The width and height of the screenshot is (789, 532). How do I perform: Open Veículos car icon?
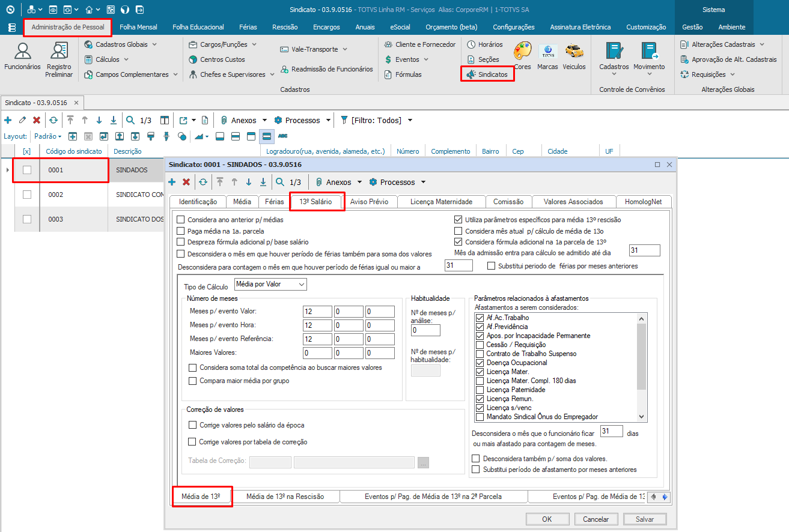(x=574, y=56)
